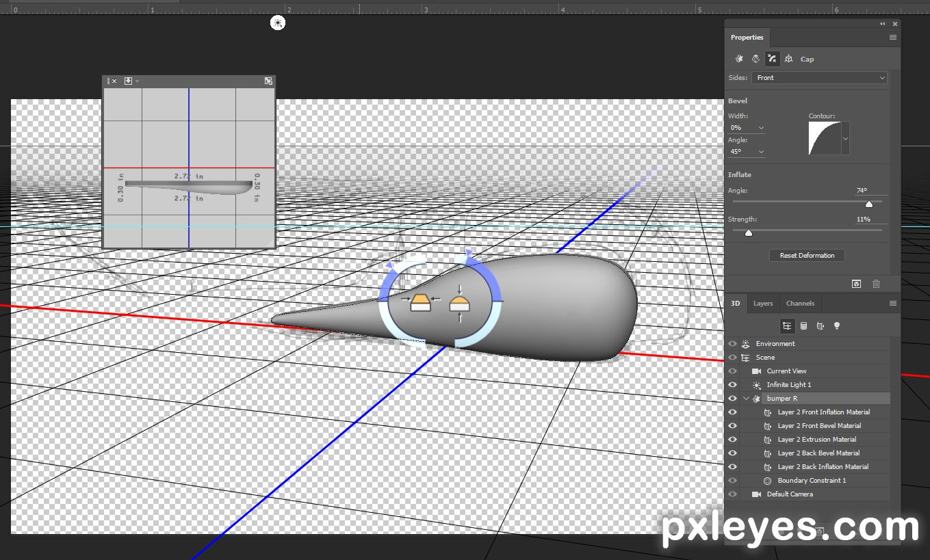The height and width of the screenshot is (560, 930).
Task: Hide Layer 2 Back Bevel Material
Action: [732, 453]
